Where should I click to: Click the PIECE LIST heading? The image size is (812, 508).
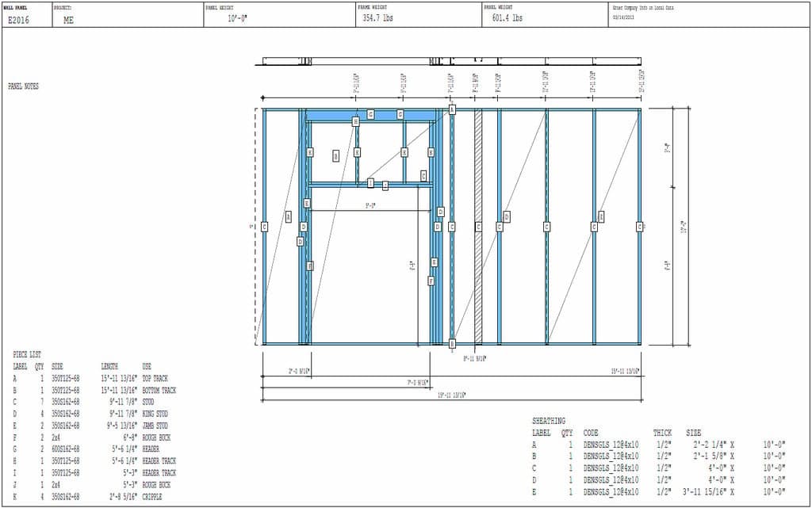(x=27, y=355)
